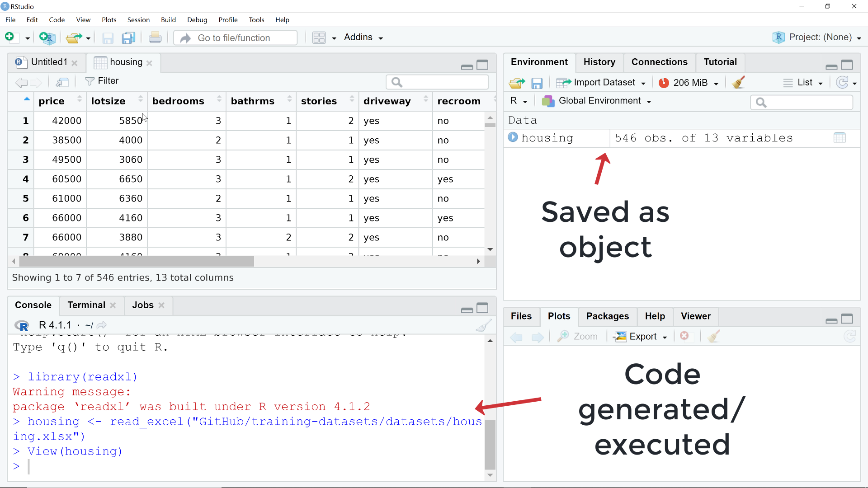Show data viewer in new window
The width and height of the screenshot is (868, 488).
pos(62,82)
